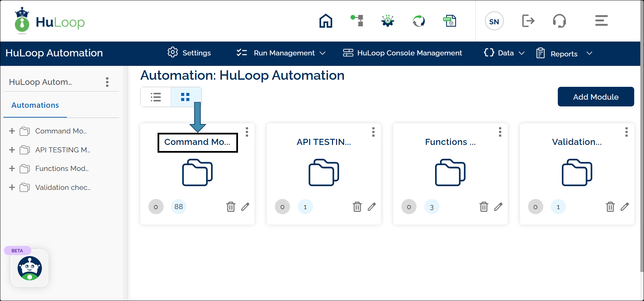The height and width of the screenshot is (301, 644).
Task: Edit the Validation module with pencil icon
Action: [x=624, y=207]
